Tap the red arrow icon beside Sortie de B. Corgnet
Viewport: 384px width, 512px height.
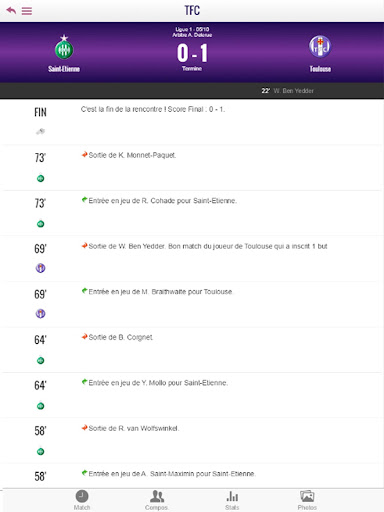pos(85,337)
